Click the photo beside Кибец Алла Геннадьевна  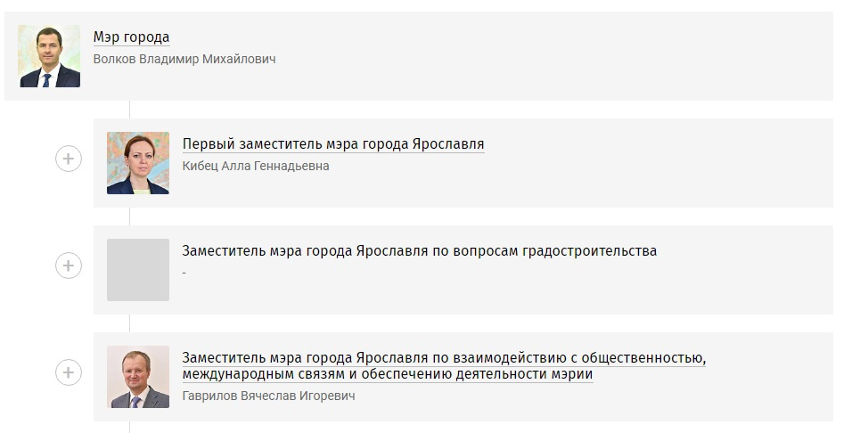(x=138, y=163)
